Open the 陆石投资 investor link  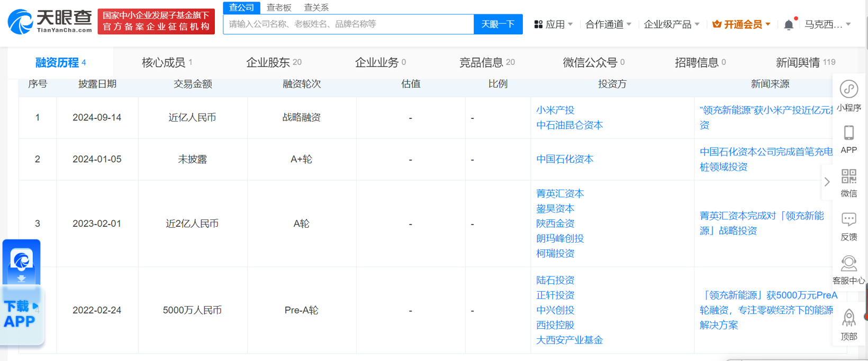coord(555,280)
